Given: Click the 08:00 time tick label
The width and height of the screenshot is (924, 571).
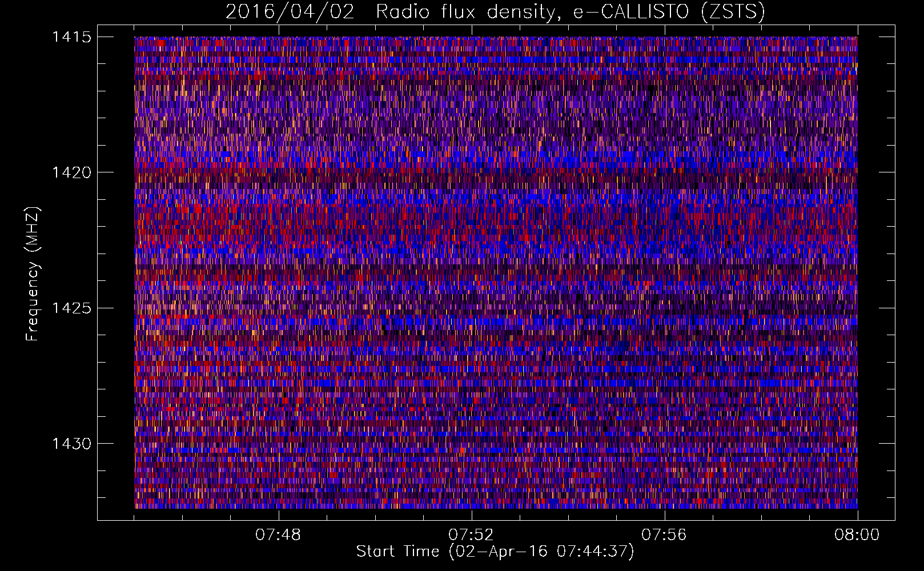Looking at the screenshot, I should pyautogui.click(x=857, y=535).
